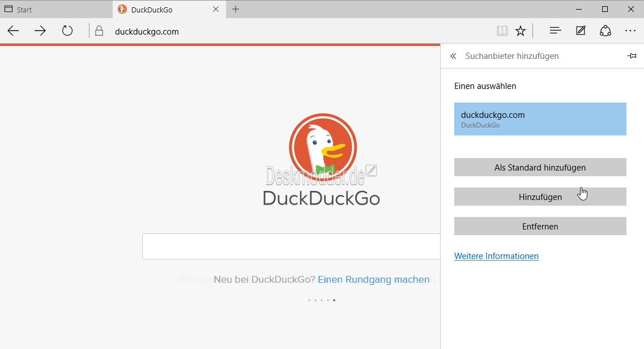Select the DuckDuckGo tab

[169, 10]
